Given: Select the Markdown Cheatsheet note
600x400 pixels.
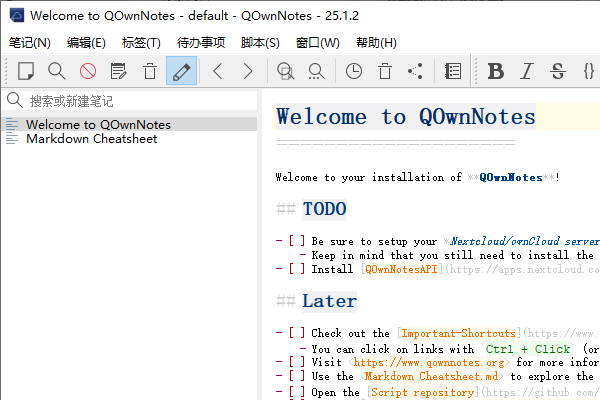Looking at the screenshot, I should pyautogui.click(x=129, y=139).
